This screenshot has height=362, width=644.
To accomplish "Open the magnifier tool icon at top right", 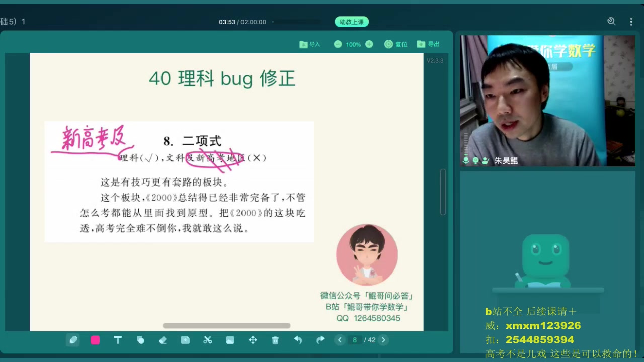I will click(611, 21).
